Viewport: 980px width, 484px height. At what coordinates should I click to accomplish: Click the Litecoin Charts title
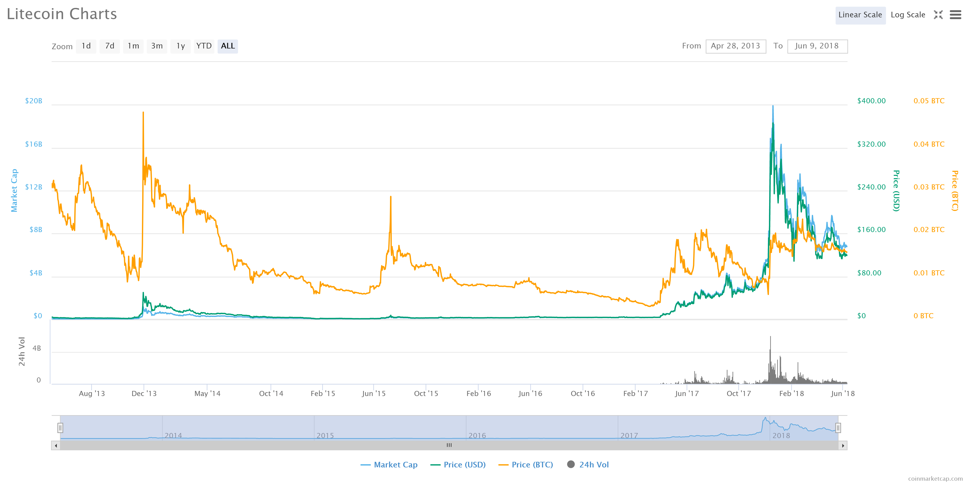[x=62, y=14]
